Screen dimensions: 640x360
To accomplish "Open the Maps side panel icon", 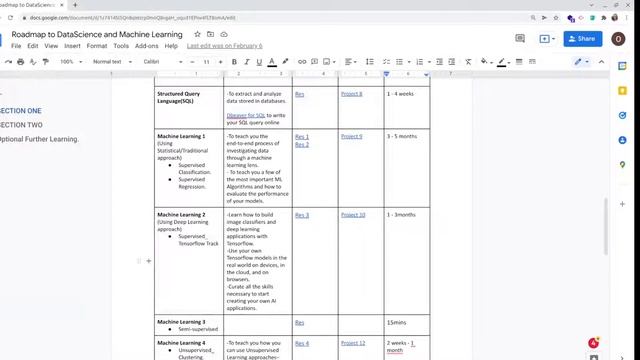I will coord(622,164).
